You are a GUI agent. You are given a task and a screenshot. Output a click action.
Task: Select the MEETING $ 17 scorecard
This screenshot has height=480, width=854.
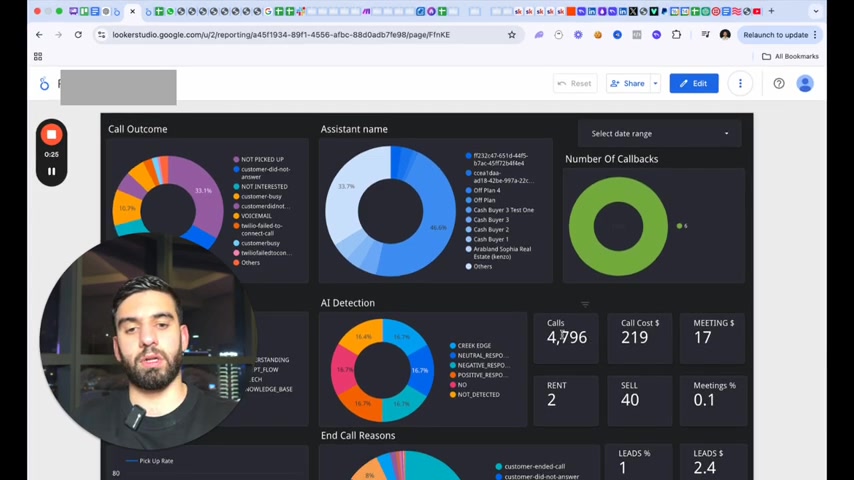(x=712, y=338)
